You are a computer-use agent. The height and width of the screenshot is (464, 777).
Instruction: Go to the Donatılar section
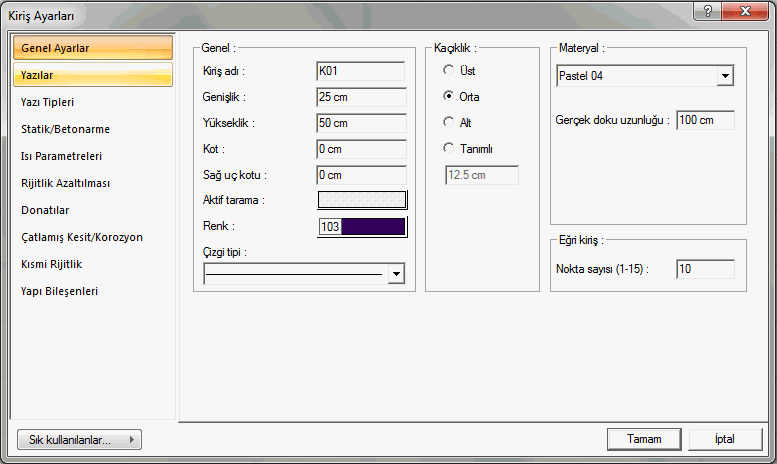pyautogui.click(x=45, y=210)
